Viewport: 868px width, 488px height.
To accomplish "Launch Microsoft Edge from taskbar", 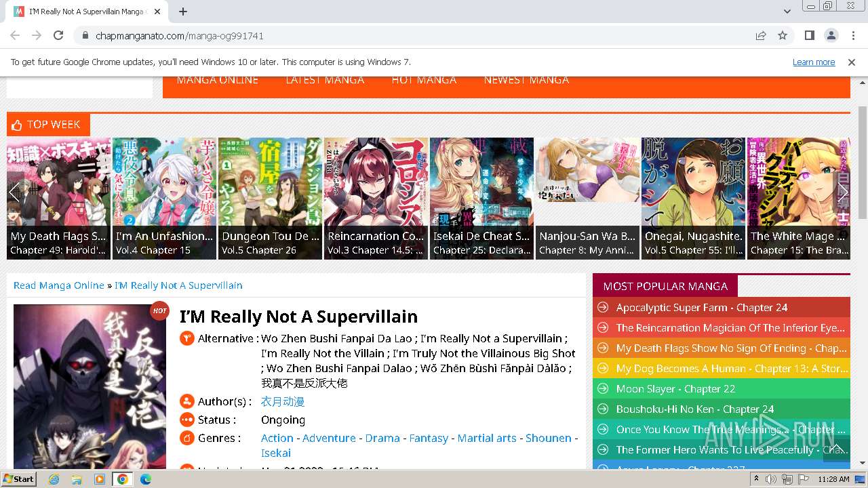I will 145,479.
